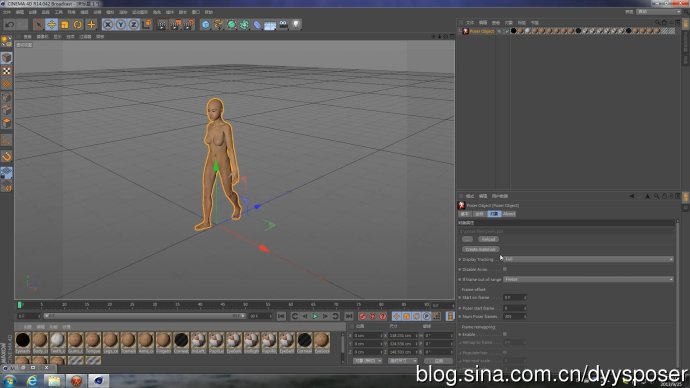Click the Start on frame stepper arrows

(525, 298)
